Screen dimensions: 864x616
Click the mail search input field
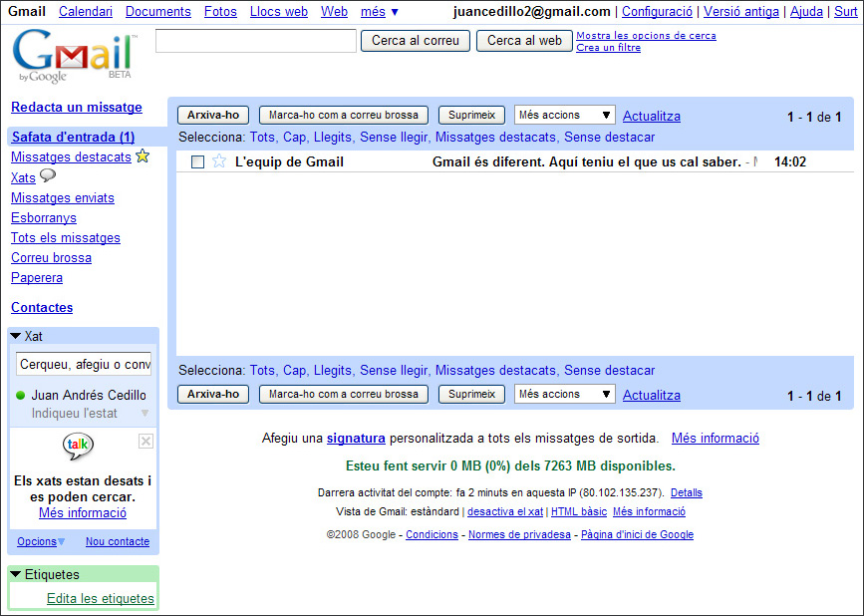[255, 41]
